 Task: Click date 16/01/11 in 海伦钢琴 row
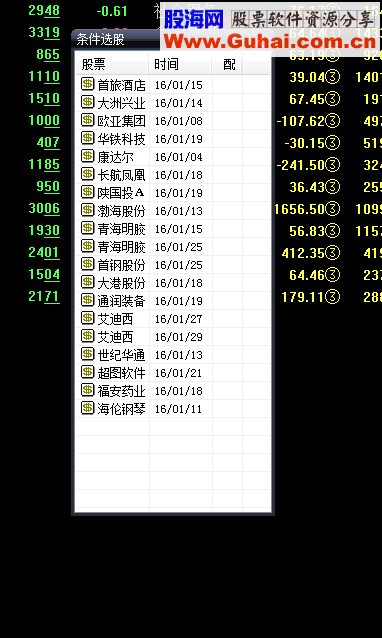click(178, 409)
